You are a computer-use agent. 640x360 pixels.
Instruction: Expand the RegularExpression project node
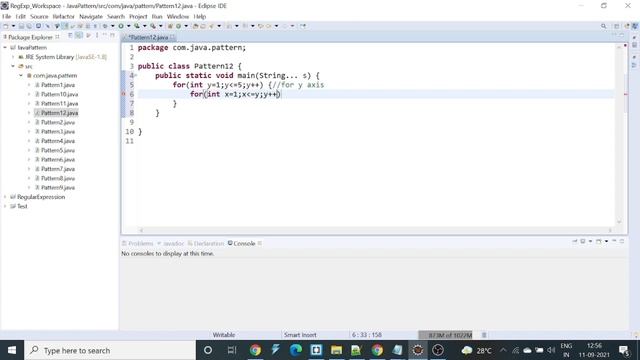pos(5,197)
